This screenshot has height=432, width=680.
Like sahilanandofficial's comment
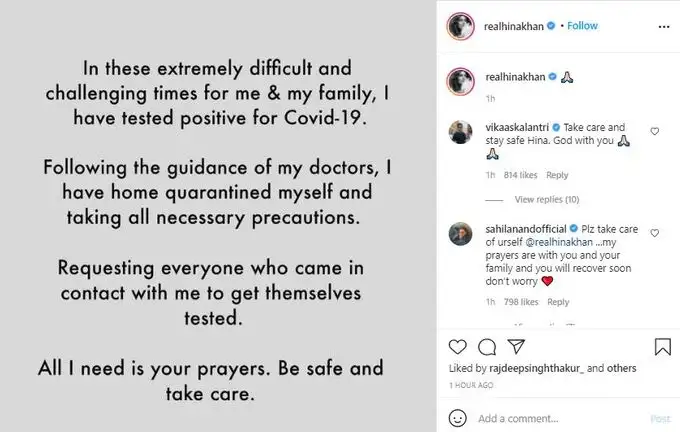654,229
